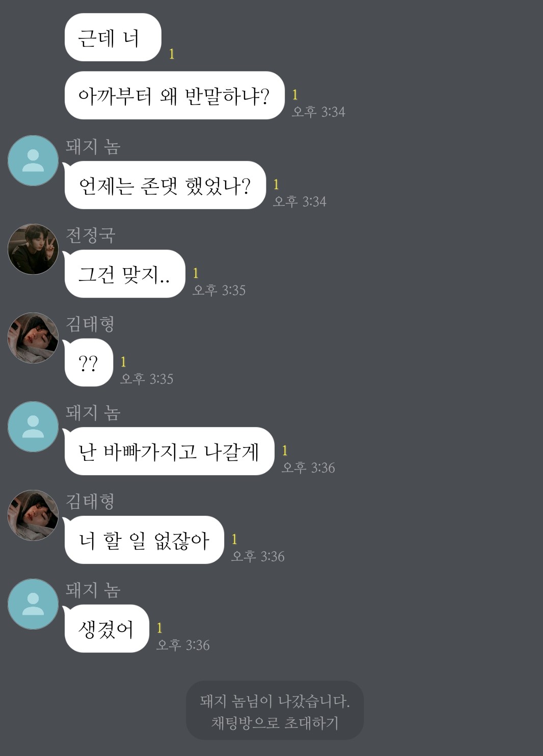Tap 돼지 놈's avatar beside 난 바빠가지고 나갈게
Viewport: 543px width, 756px height.
(33, 427)
